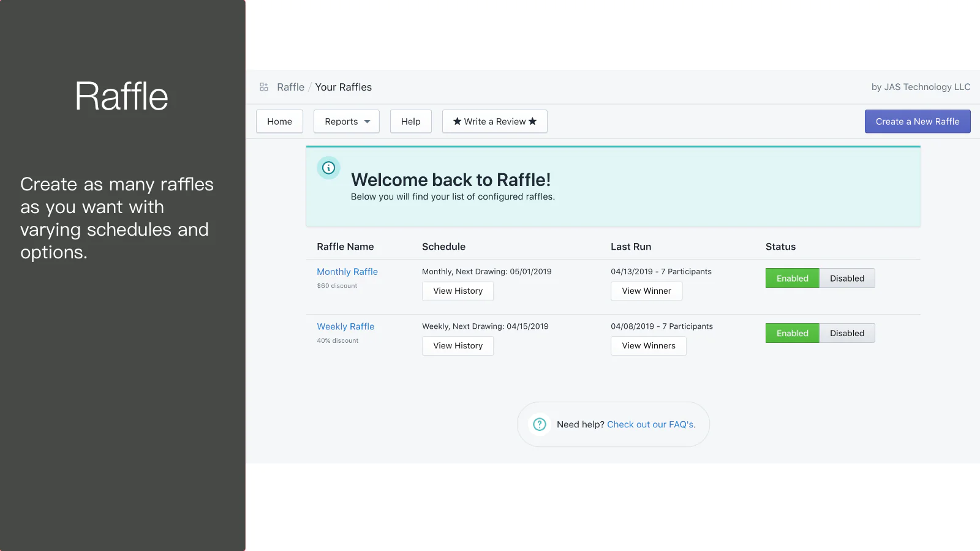The height and width of the screenshot is (551, 980).
Task: Set Monthly Raffle status to Disabled
Action: (847, 278)
